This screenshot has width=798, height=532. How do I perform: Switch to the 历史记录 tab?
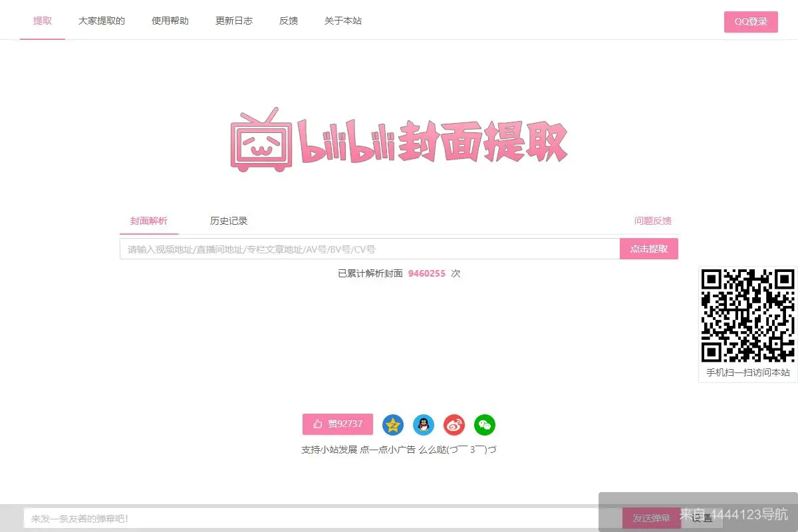pyautogui.click(x=228, y=220)
